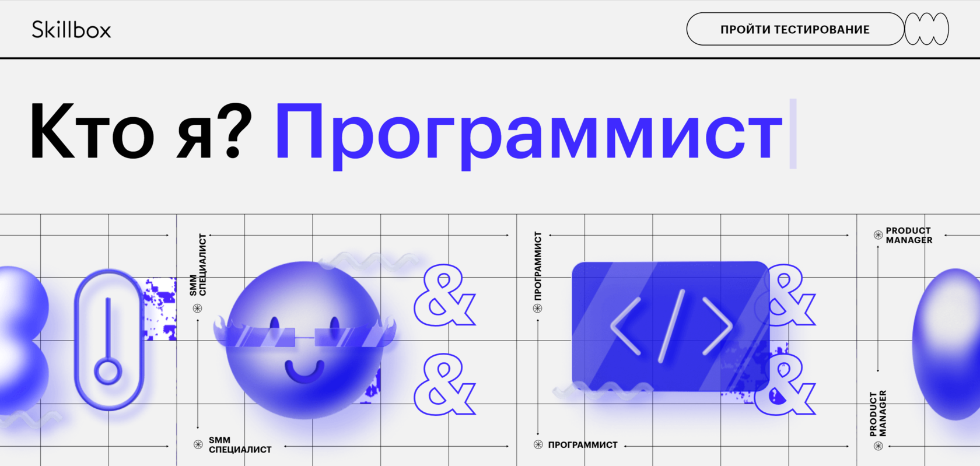980x466 pixels.
Task: Click the code brackets card illustration
Action: (671, 327)
